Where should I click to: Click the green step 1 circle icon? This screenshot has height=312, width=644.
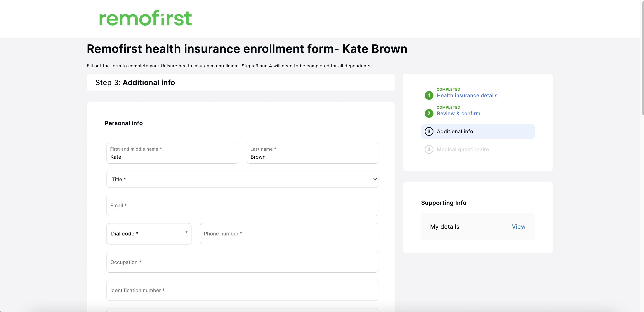pos(429,95)
